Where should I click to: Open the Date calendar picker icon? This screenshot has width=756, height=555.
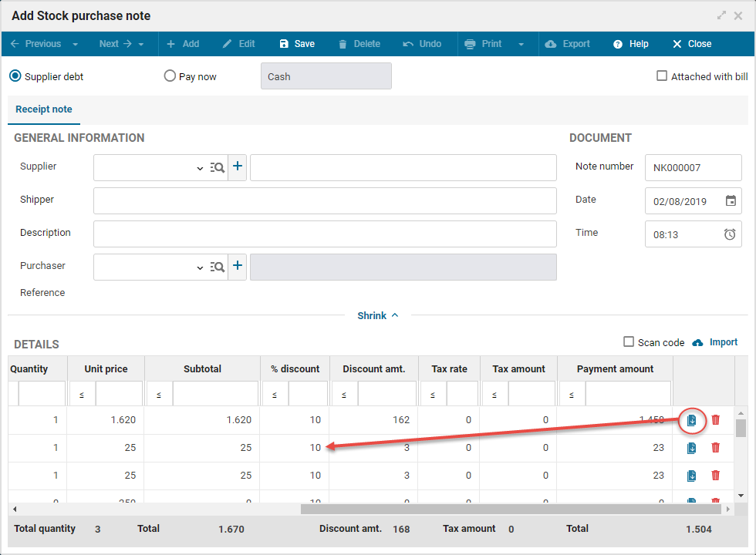[731, 201]
